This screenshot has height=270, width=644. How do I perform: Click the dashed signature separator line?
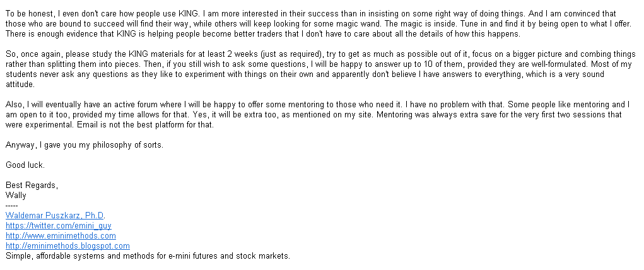(11, 205)
